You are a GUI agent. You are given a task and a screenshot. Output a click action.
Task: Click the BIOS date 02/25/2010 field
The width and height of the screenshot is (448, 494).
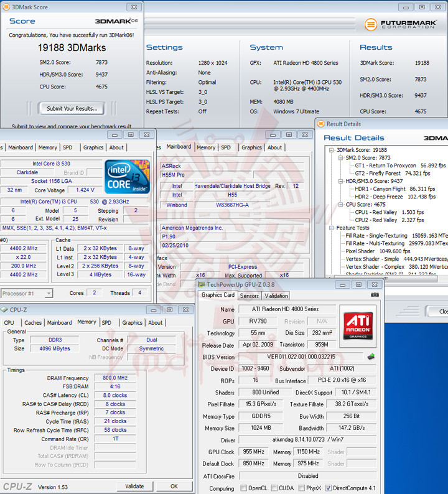click(x=231, y=245)
